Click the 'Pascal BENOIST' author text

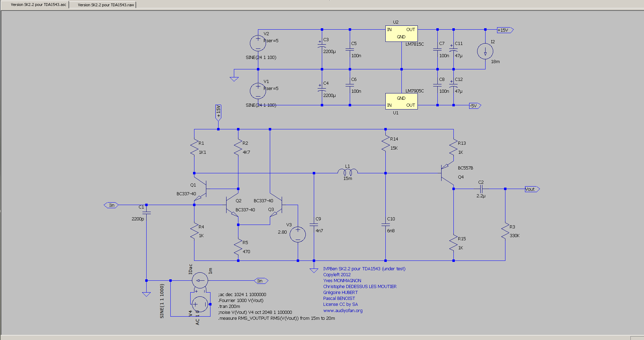339,298
